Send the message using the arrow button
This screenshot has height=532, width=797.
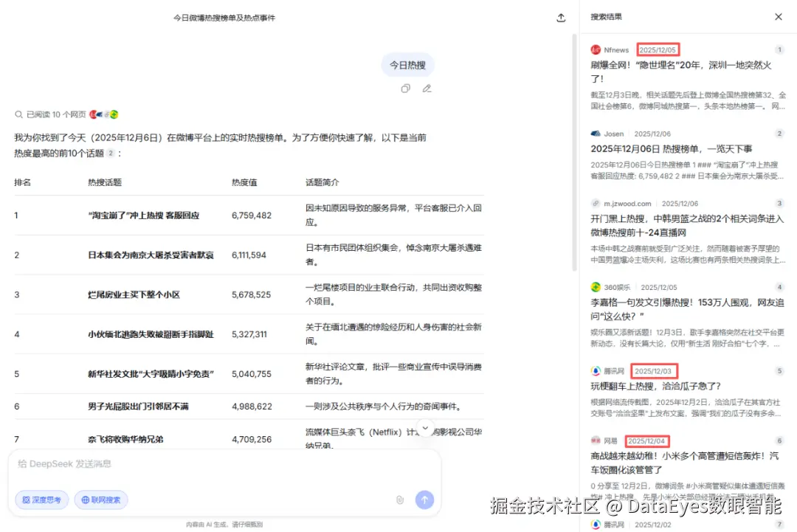[x=424, y=500]
